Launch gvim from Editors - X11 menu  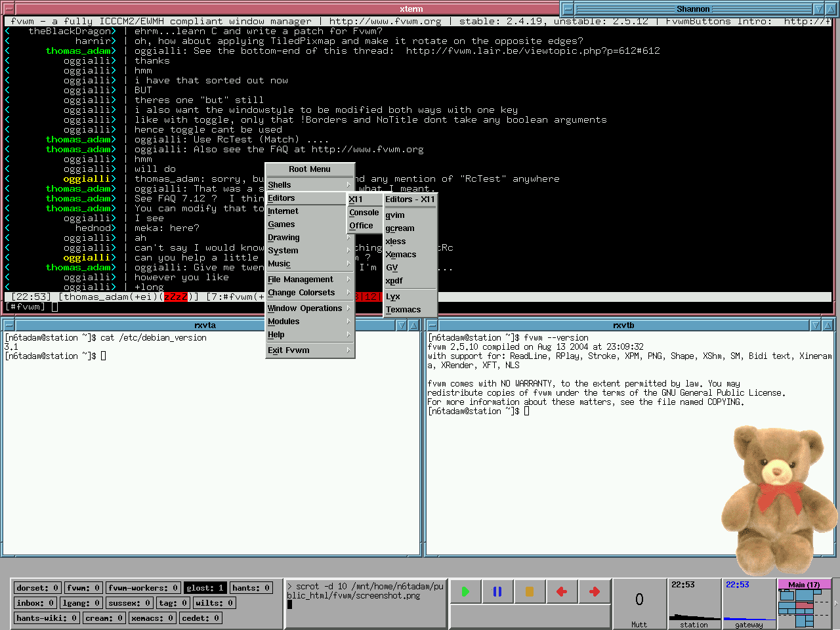(x=410, y=215)
